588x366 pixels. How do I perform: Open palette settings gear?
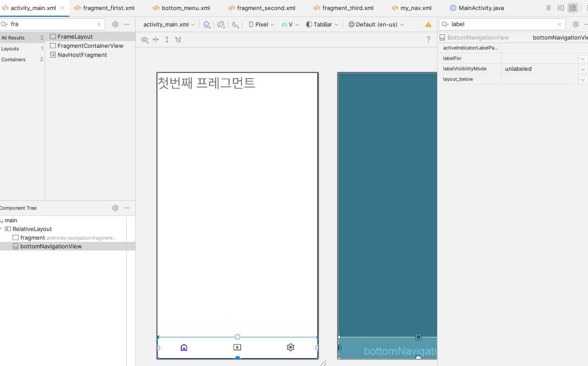(x=115, y=24)
